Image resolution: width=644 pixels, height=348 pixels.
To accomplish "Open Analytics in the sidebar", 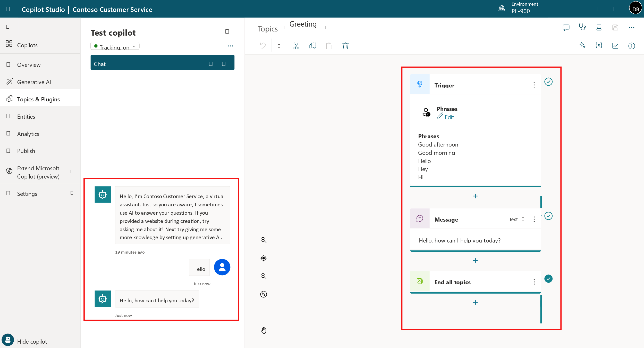I will (x=40, y=134).
